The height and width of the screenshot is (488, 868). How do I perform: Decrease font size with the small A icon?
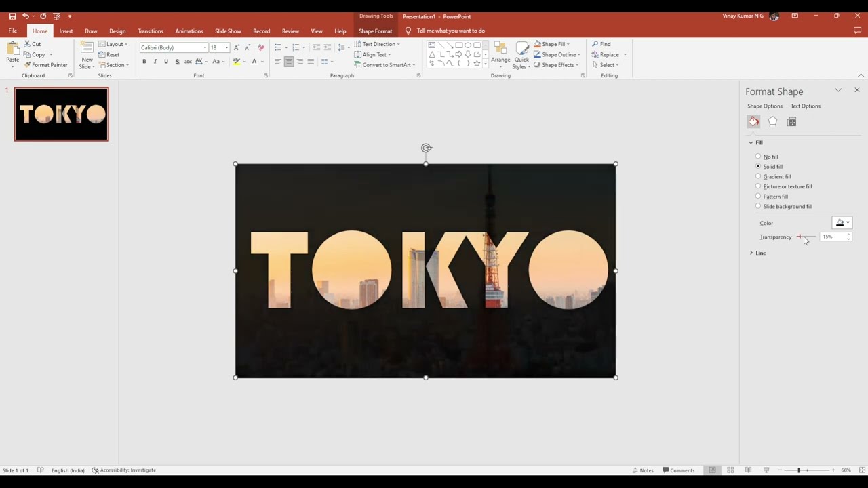point(248,47)
